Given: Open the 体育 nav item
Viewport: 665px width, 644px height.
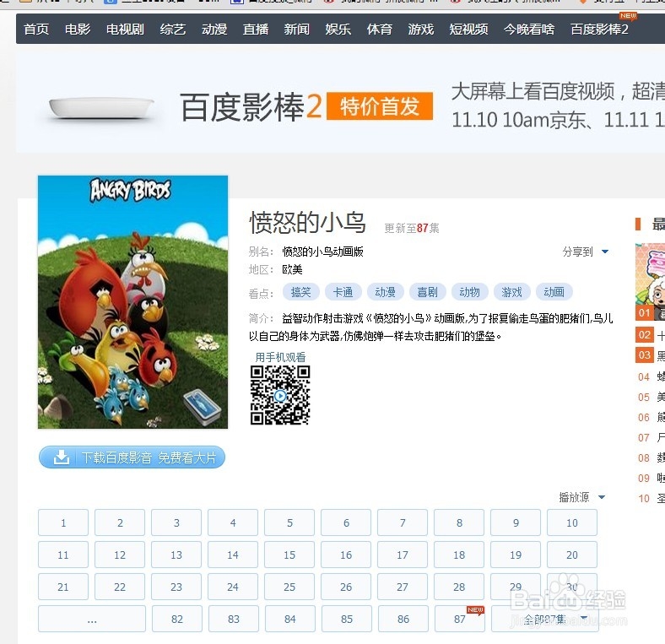Looking at the screenshot, I should click(x=380, y=30).
